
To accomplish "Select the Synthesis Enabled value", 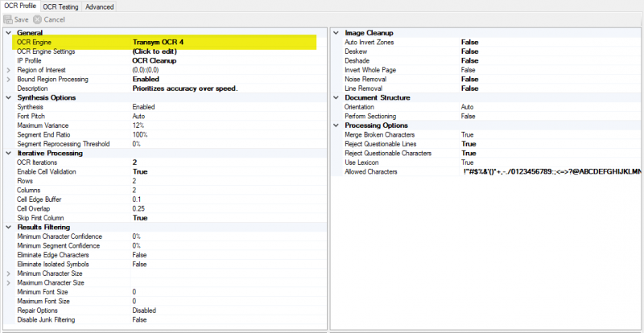I will pos(143,107).
